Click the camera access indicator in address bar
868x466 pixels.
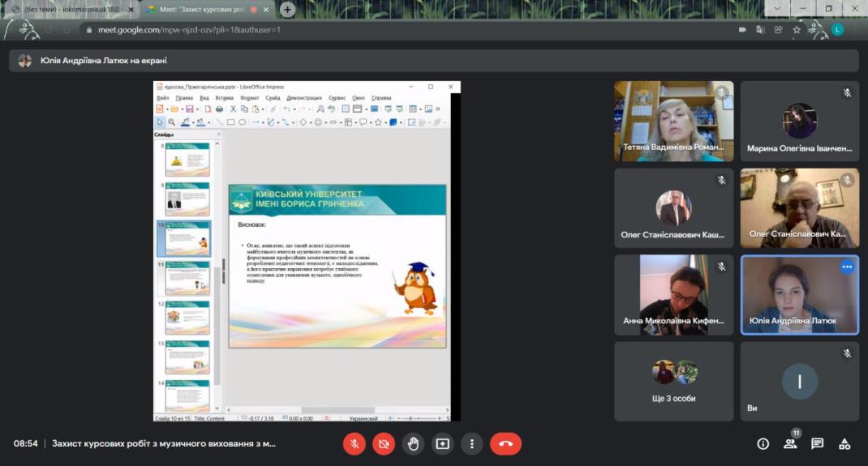click(742, 29)
